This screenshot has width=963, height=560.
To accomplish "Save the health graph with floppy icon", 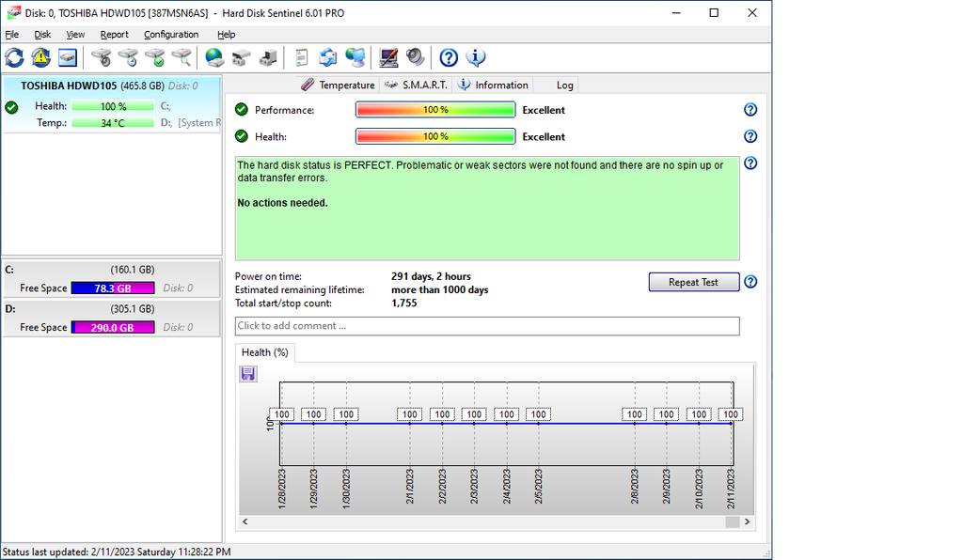I will point(248,374).
